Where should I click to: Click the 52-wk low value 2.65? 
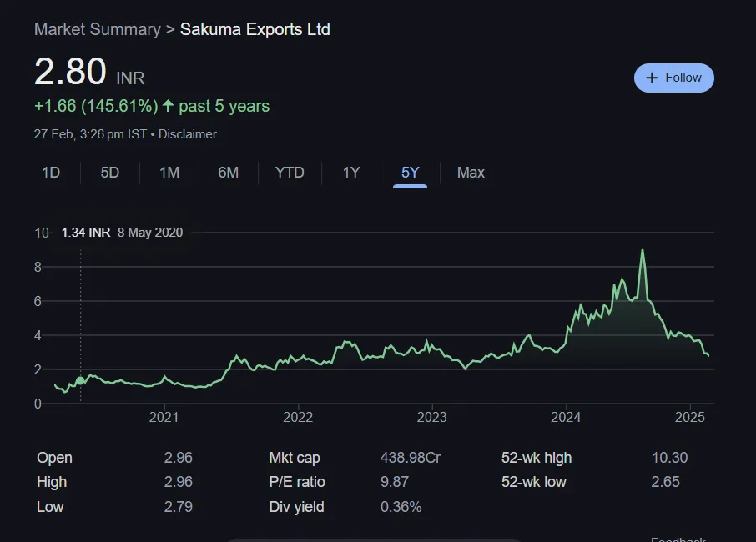pos(665,482)
